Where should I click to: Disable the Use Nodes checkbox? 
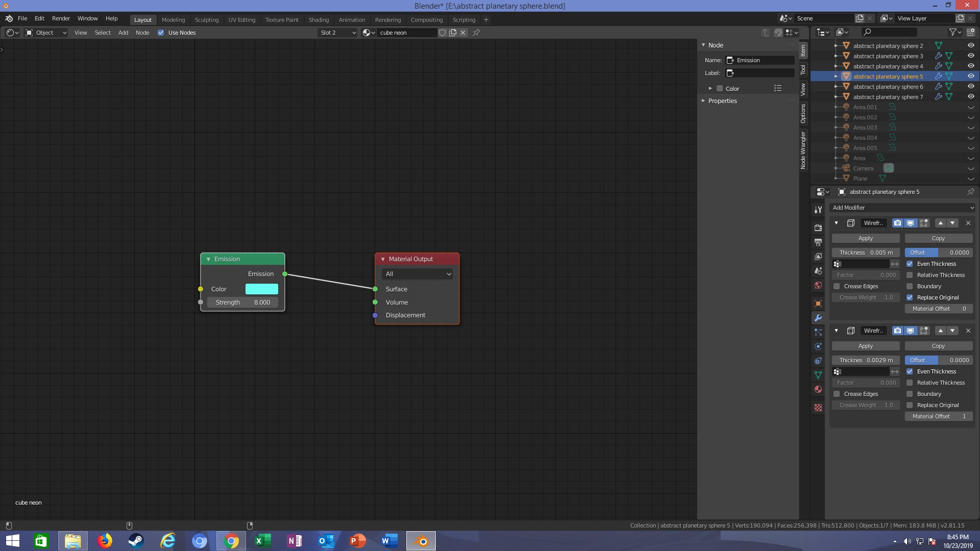161,33
